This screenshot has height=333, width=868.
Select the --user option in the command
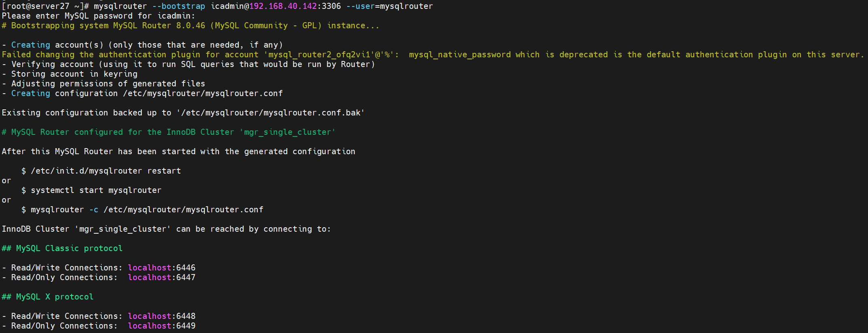click(x=360, y=6)
